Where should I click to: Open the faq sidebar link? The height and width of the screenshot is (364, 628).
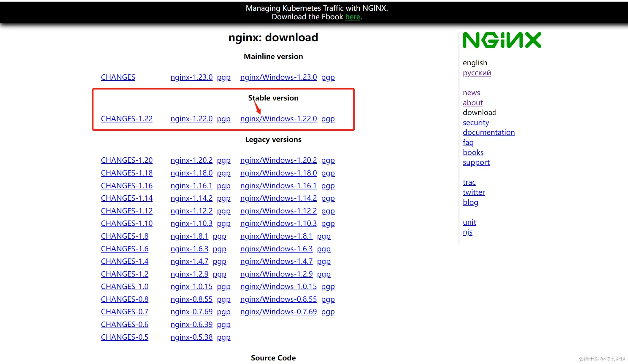coord(468,143)
